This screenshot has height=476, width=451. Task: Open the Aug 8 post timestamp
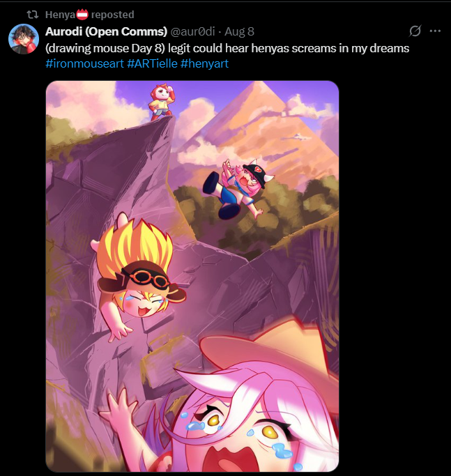click(x=239, y=31)
